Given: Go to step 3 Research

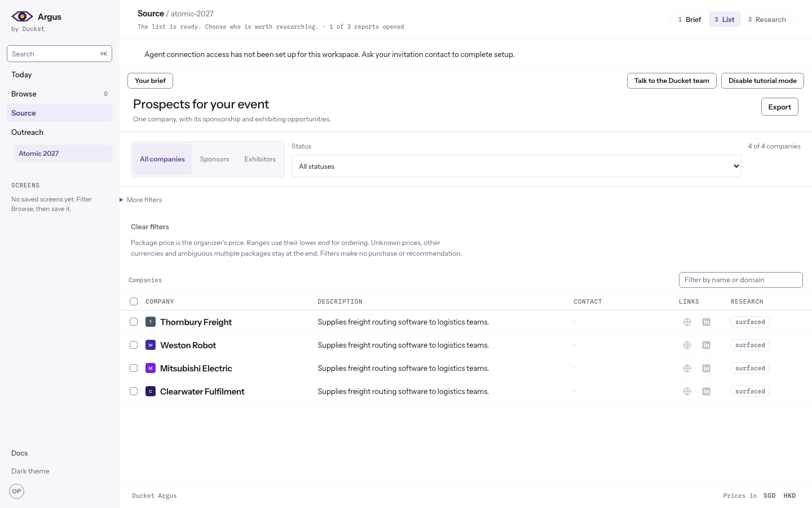Looking at the screenshot, I should (x=767, y=19).
